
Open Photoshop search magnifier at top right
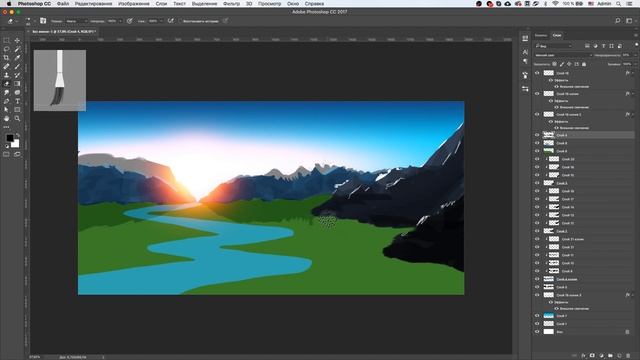(x=618, y=21)
